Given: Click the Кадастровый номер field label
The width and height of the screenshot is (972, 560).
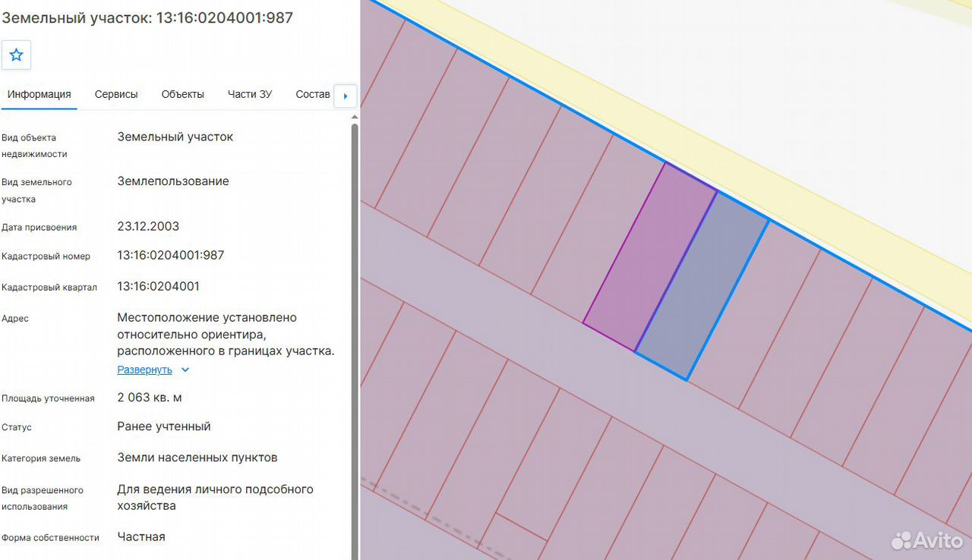Looking at the screenshot, I should (x=46, y=256).
